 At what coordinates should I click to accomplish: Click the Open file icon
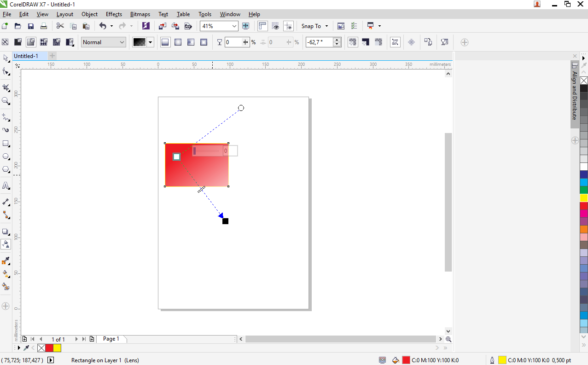pyautogui.click(x=18, y=26)
